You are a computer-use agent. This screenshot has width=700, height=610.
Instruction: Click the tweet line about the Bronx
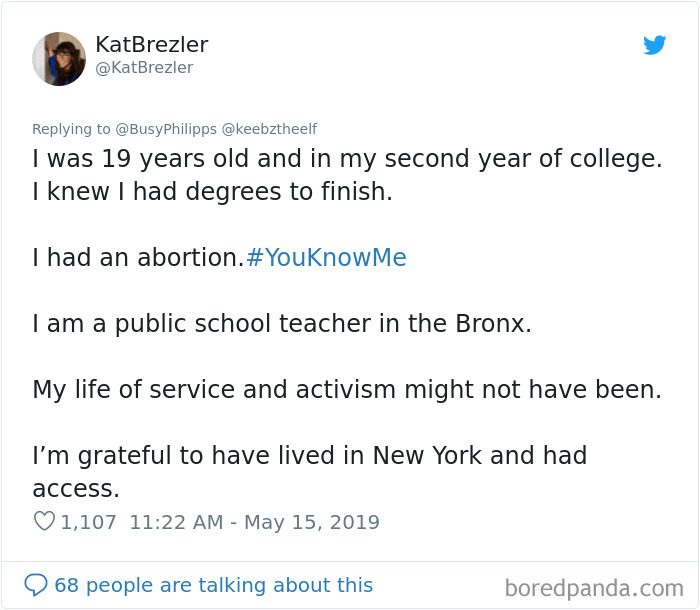click(x=282, y=323)
